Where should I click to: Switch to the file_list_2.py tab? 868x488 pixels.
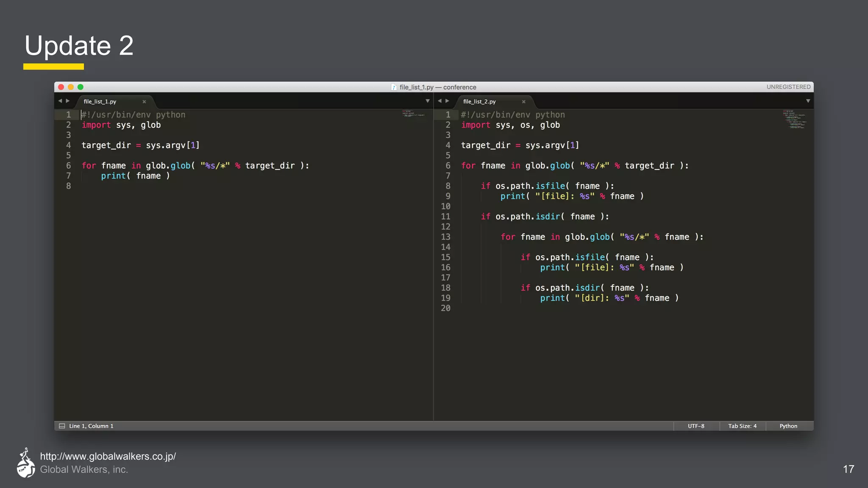tap(479, 102)
